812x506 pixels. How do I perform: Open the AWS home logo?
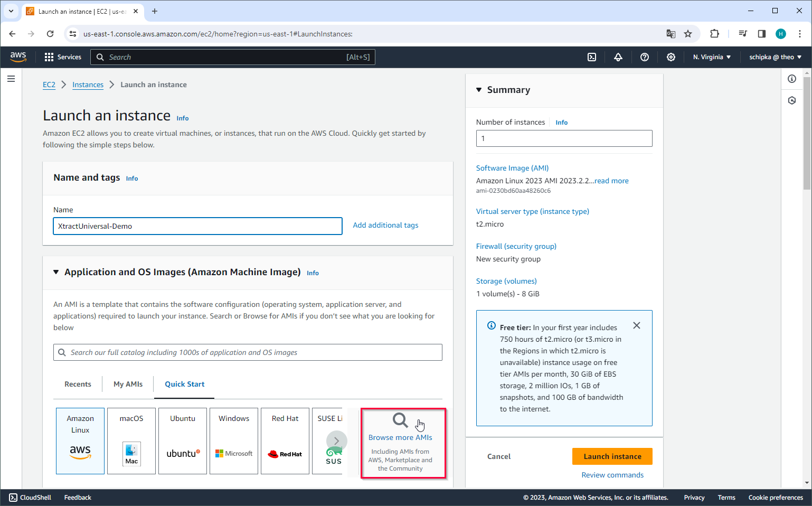[18, 57]
